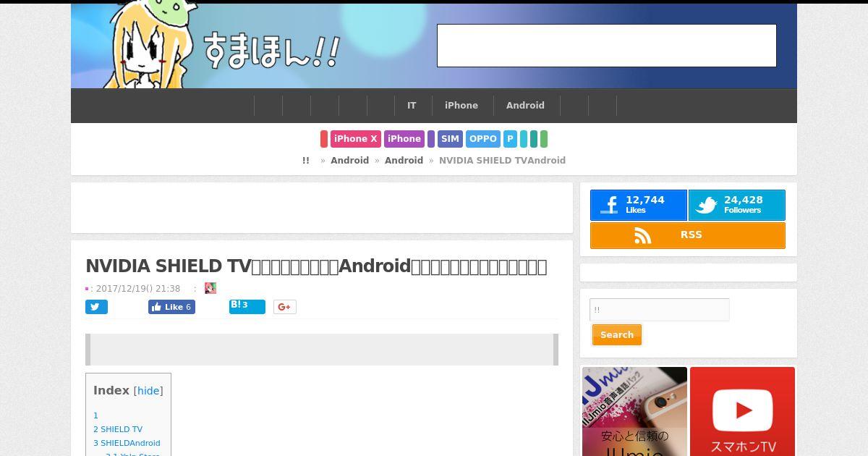The height and width of the screenshot is (456, 868).
Task: Select the purple iPhone tag
Action: click(404, 139)
